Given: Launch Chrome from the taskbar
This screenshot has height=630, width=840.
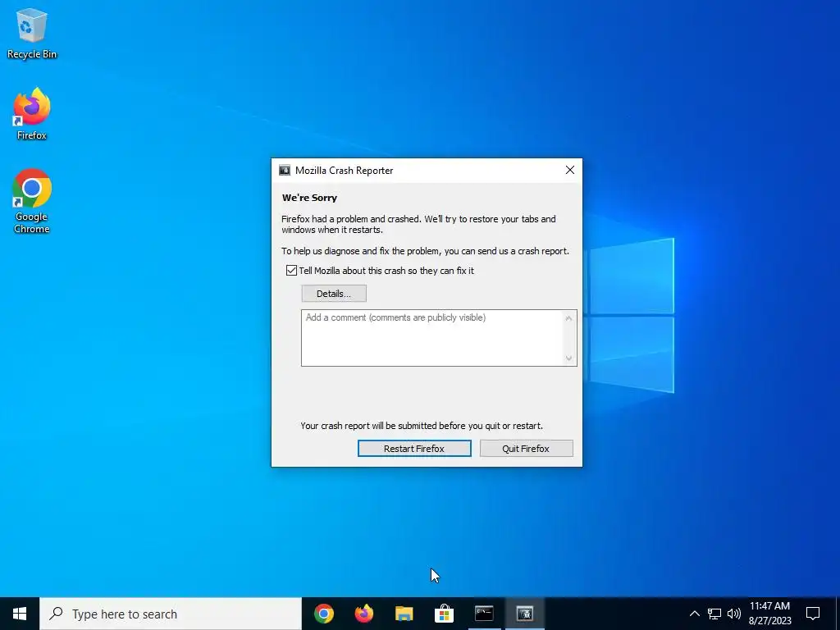Looking at the screenshot, I should tap(324, 614).
